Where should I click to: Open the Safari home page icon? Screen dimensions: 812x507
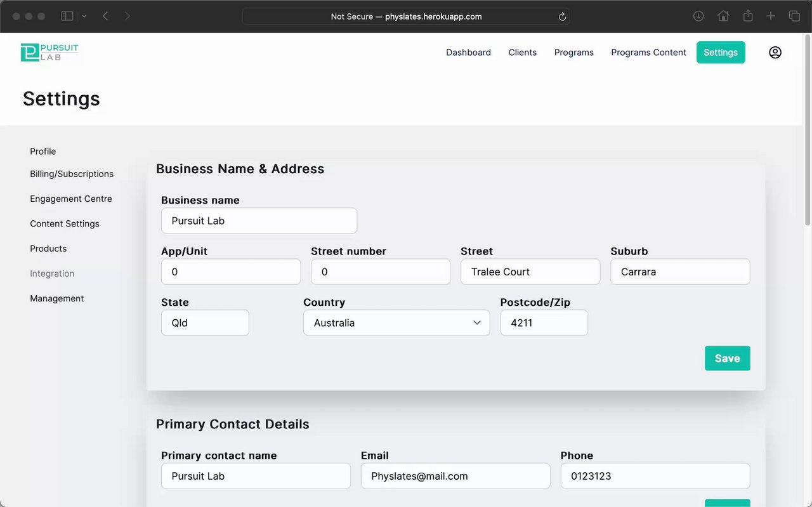[x=723, y=16]
